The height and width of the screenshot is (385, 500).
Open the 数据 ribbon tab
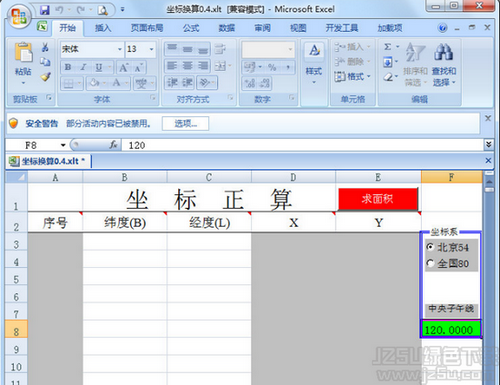click(227, 28)
